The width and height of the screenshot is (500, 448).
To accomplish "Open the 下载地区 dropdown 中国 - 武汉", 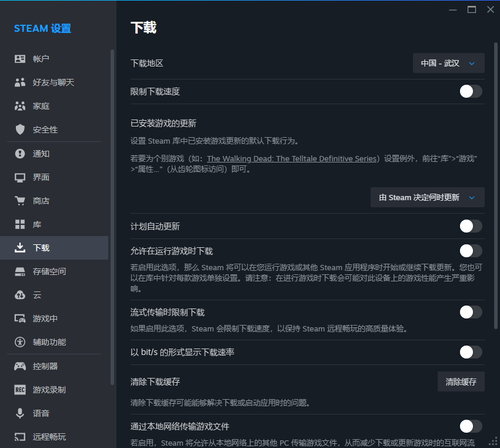I will tap(448, 63).
